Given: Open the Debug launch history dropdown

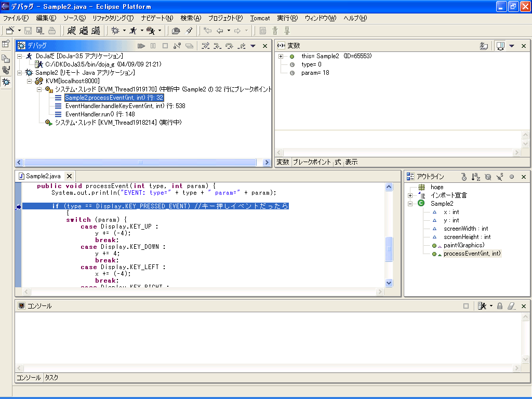Looking at the screenshot, I should (x=124, y=31).
